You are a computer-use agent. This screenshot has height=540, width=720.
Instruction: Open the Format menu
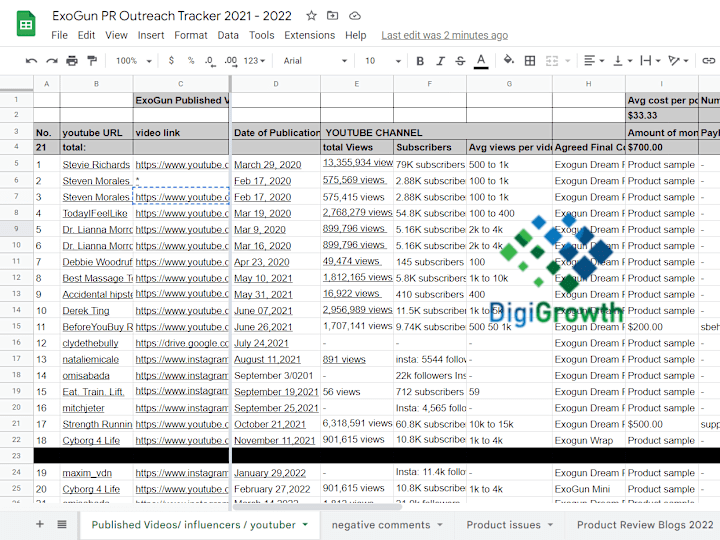click(191, 35)
